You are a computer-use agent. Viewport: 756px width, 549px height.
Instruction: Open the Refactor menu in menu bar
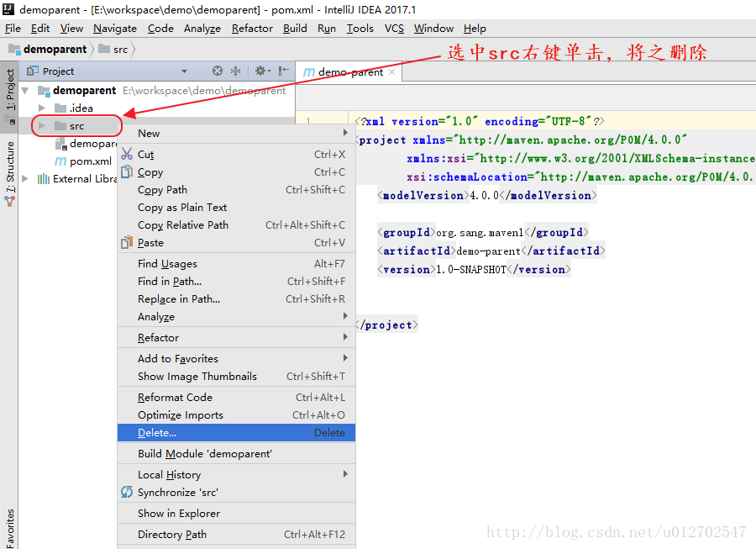252,28
